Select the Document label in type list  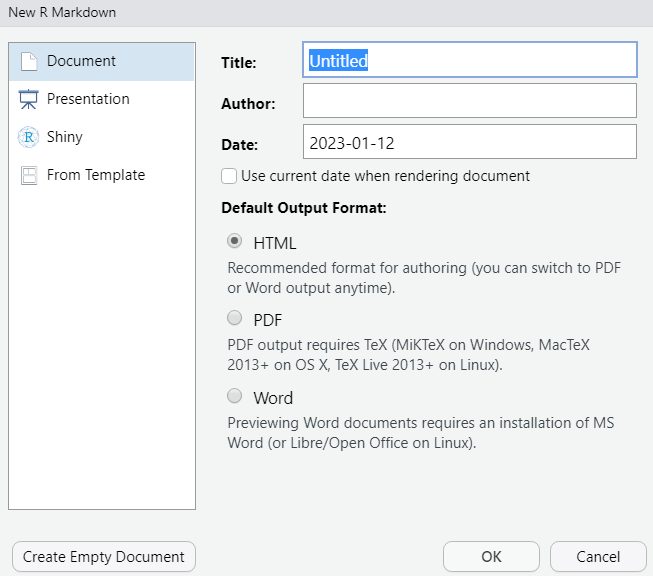[x=81, y=61]
